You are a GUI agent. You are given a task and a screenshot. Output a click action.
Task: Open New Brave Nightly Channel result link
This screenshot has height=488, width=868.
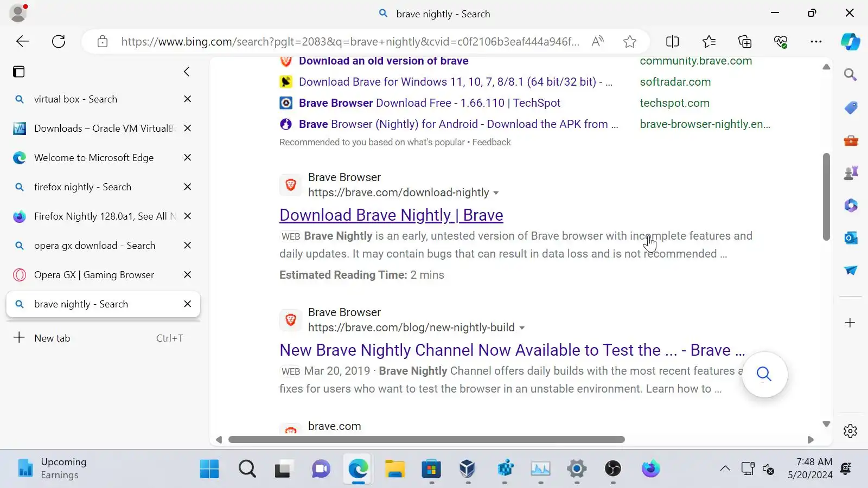pos(512,350)
